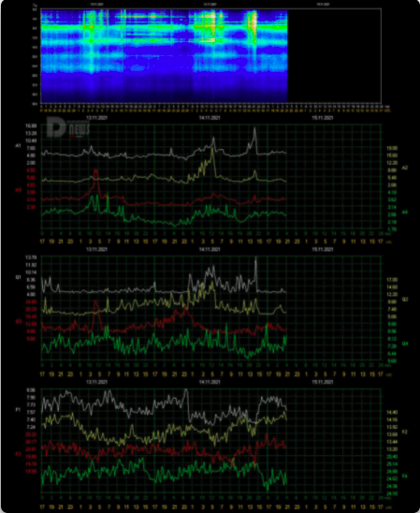
Task: Click 15.11.2021 date above the Q chart
Action: (x=323, y=249)
